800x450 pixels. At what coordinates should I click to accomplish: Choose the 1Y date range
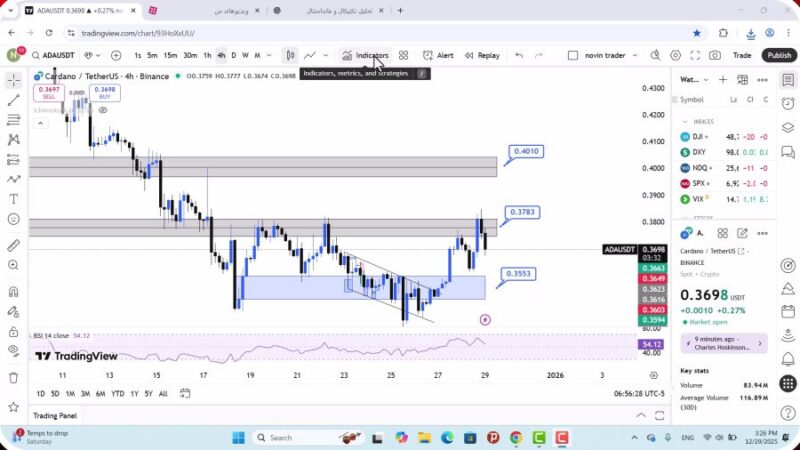point(134,394)
